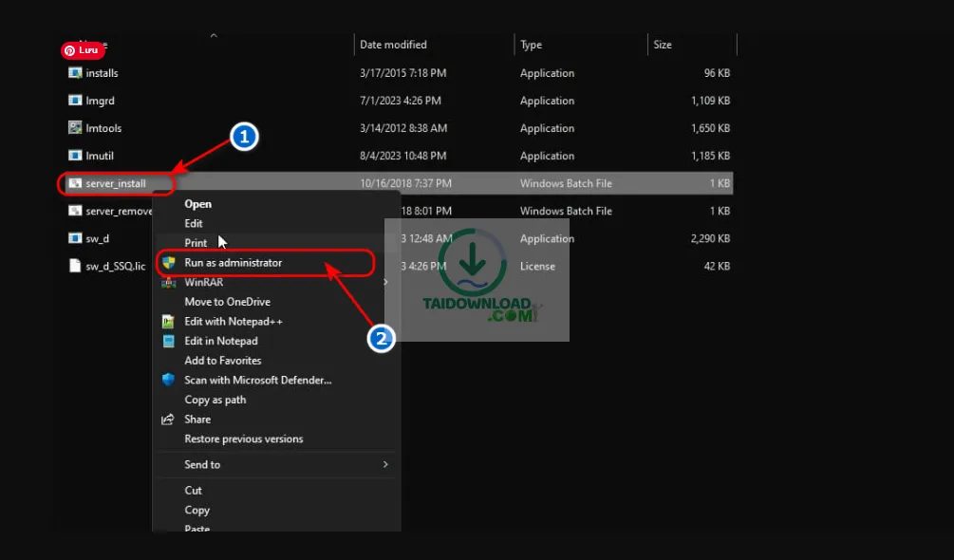Image resolution: width=954 pixels, height=560 pixels.
Task: Click the Pinterest Lưu save button
Action: (x=83, y=50)
